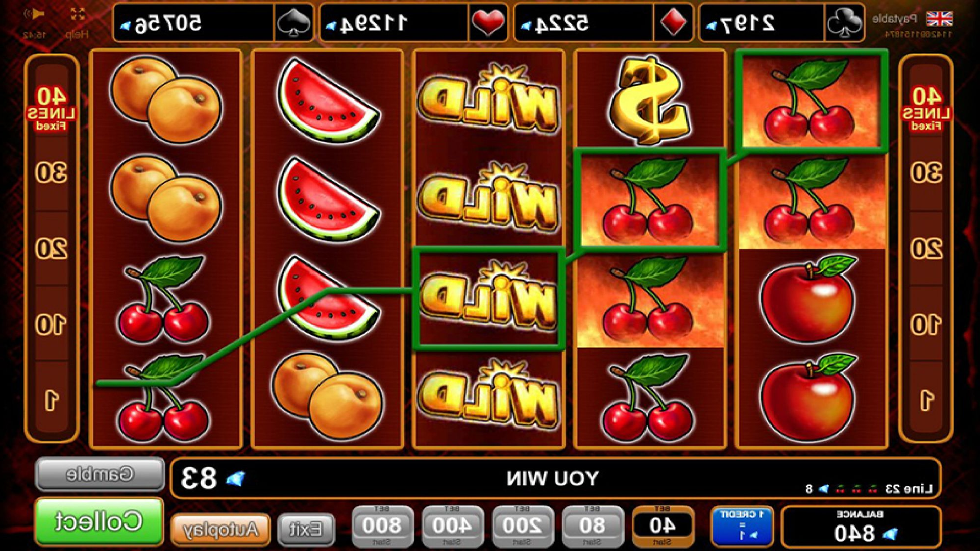Click the red diamond jackpot icon

673,23
